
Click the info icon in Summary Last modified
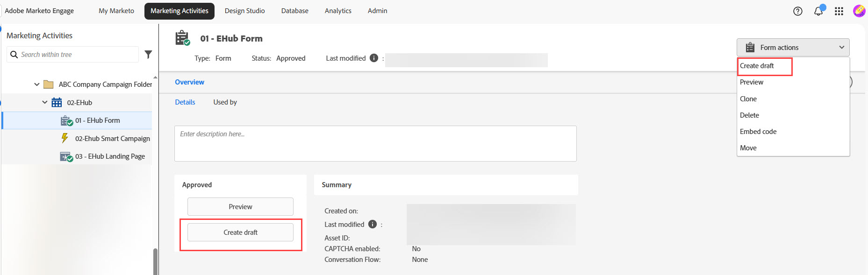pyautogui.click(x=372, y=224)
